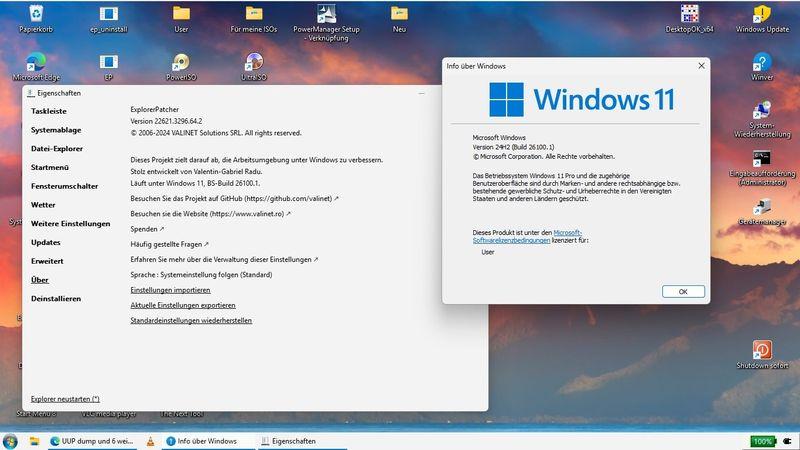The width and height of the screenshot is (800, 450).
Task: Open File Explorer from the taskbar
Action: (34, 441)
